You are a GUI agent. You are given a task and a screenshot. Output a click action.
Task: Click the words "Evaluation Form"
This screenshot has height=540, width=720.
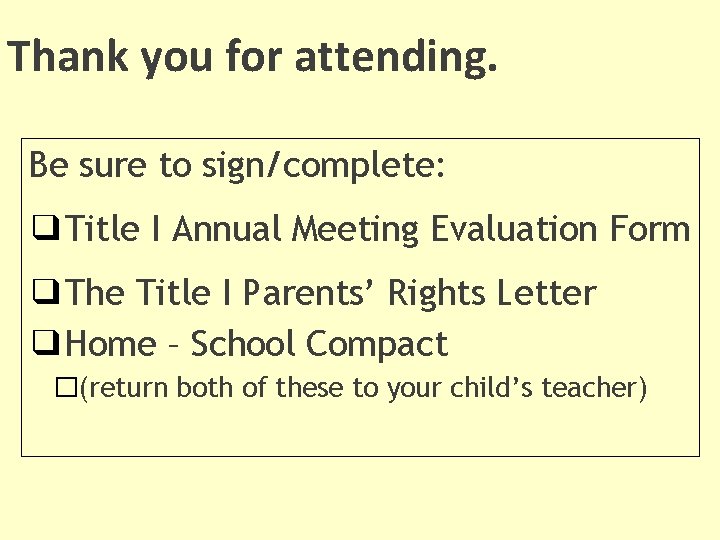point(560,230)
